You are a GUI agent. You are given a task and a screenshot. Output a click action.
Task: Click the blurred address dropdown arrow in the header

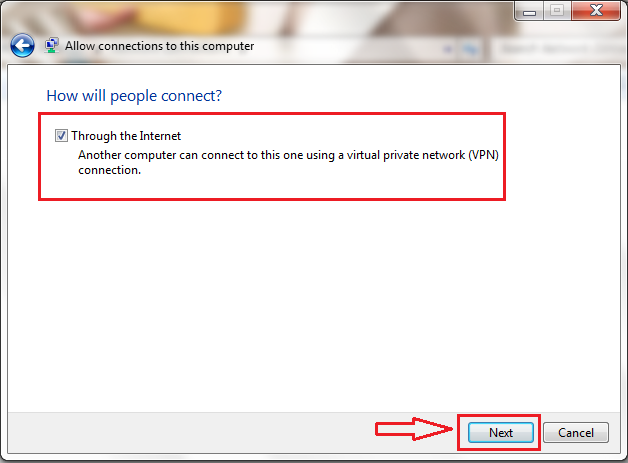(x=448, y=49)
